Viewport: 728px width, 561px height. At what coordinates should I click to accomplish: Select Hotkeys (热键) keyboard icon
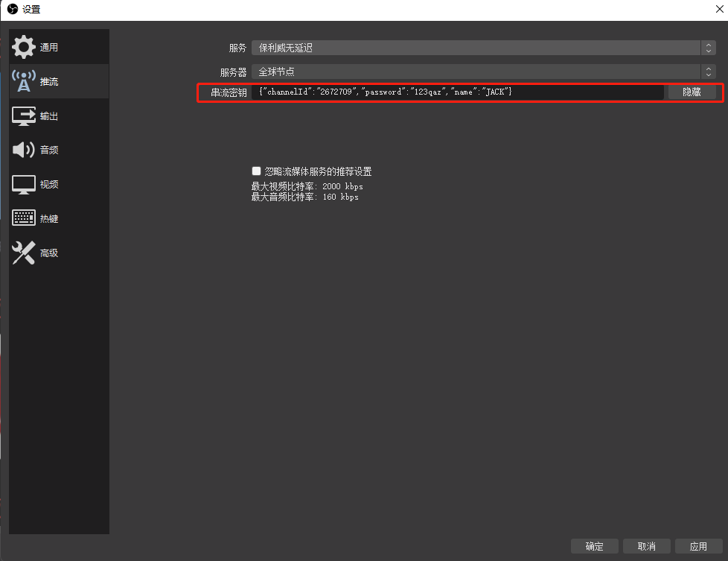pos(24,218)
